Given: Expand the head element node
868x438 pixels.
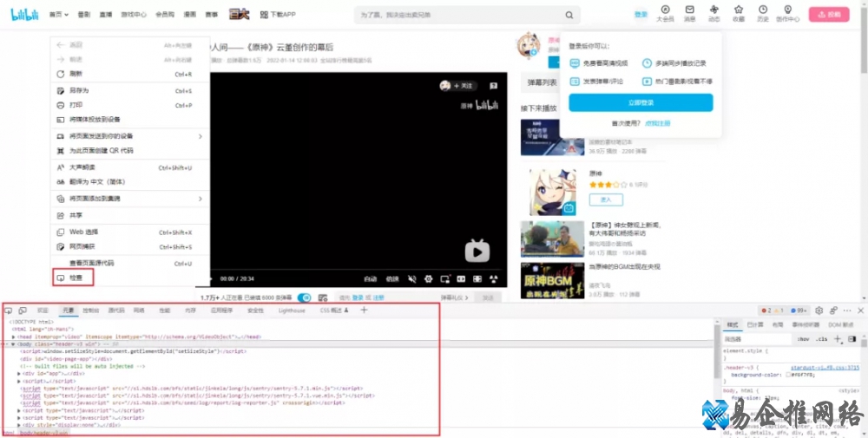Looking at the screenshot, I should pos(14,337).
